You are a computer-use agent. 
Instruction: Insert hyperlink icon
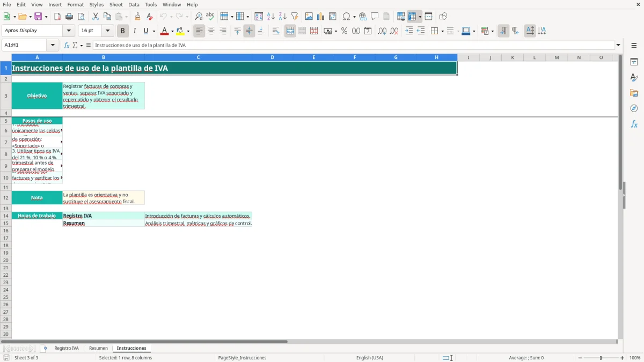coord(363,17)
